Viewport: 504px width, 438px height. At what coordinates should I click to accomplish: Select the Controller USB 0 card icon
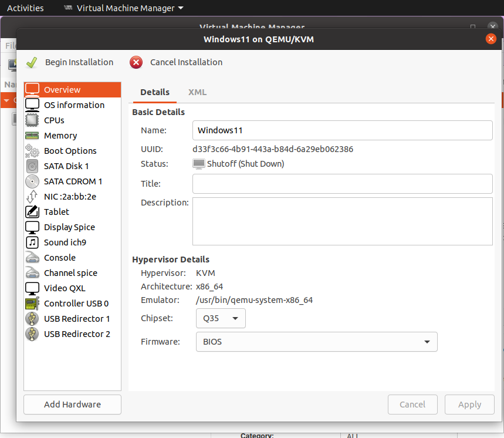coord(32,304)
